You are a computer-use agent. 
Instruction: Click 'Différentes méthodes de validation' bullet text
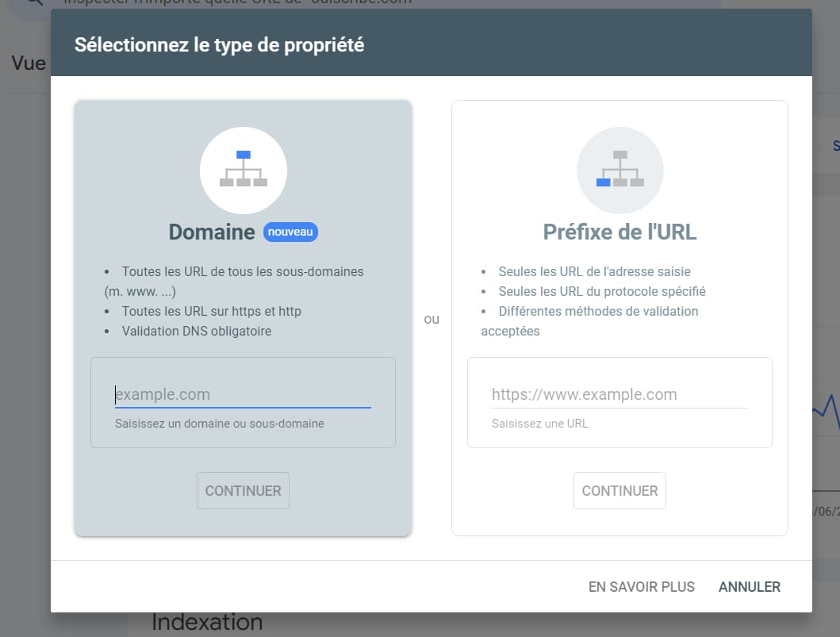pos(598,311)
